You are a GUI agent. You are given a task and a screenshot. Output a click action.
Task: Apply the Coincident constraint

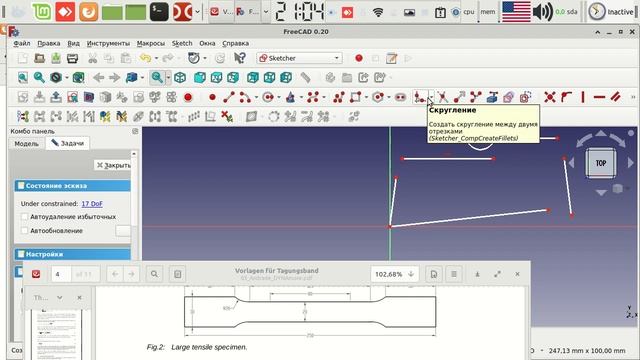tap(550, 97)
